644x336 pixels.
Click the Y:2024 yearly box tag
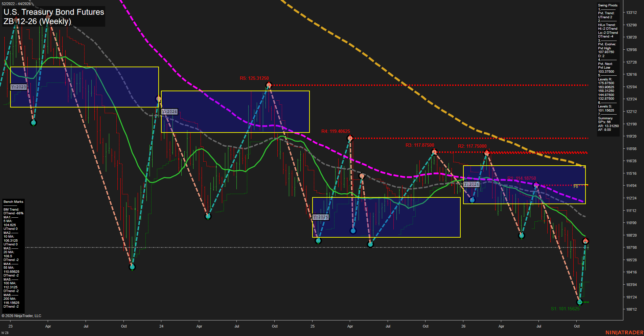click(169, 112)
